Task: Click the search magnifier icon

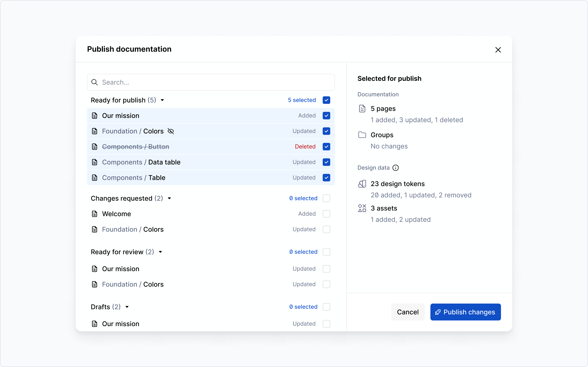Action: 95,82
